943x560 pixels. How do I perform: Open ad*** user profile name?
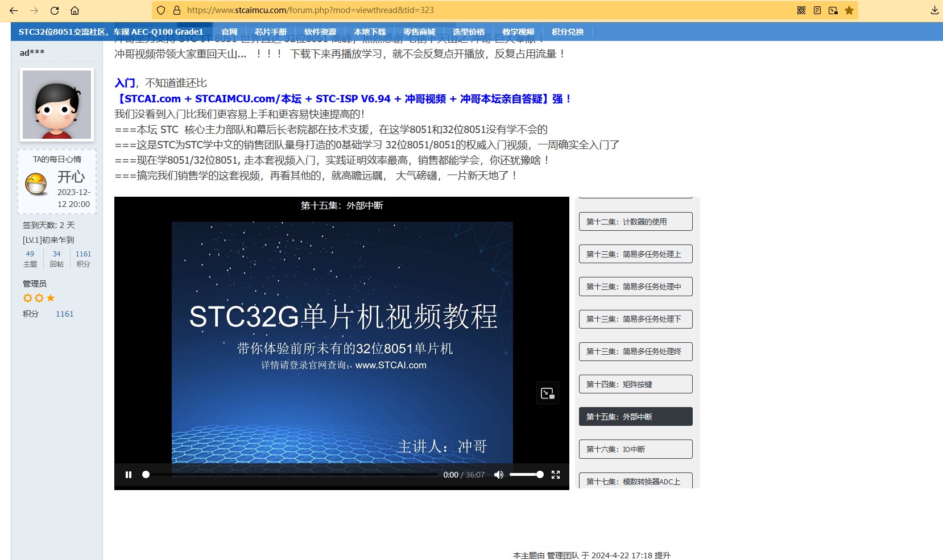click(32, 52)
